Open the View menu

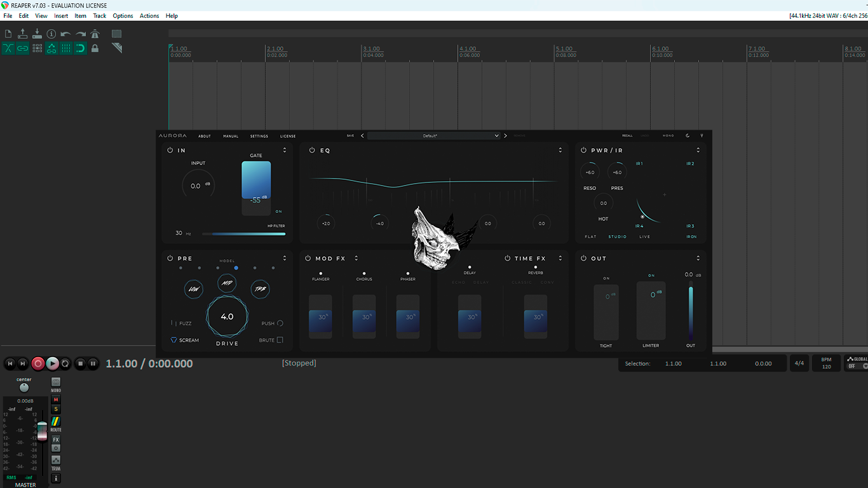tap(41, 16)
